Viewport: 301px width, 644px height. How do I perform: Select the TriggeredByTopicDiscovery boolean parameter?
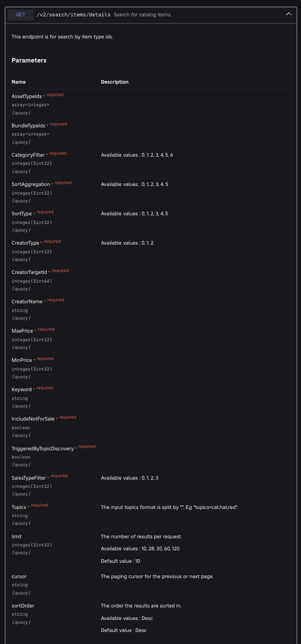tap(41, 448)
